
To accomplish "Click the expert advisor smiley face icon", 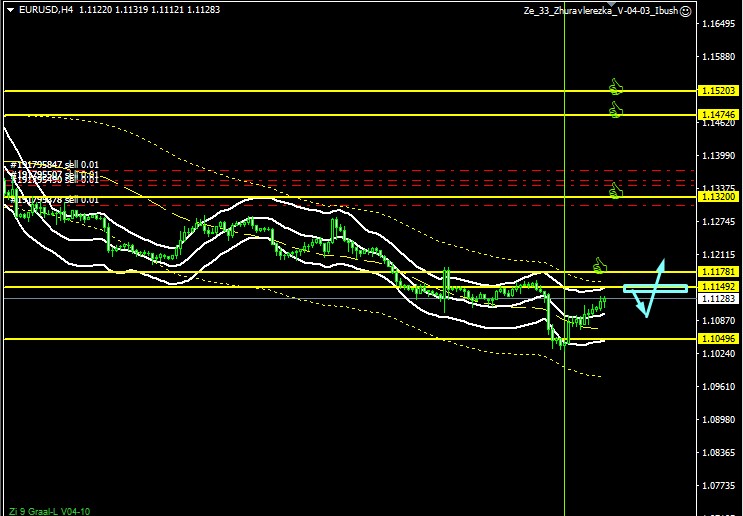I will [685, 10].
